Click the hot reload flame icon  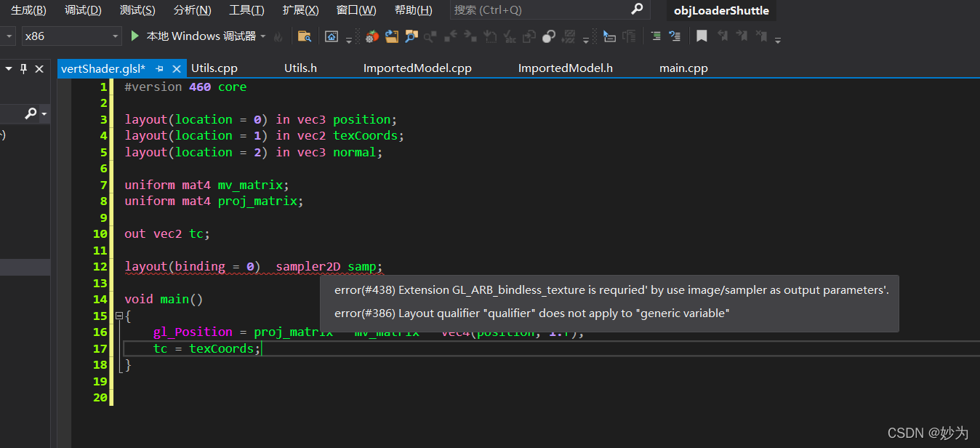(x=278, y=36)
